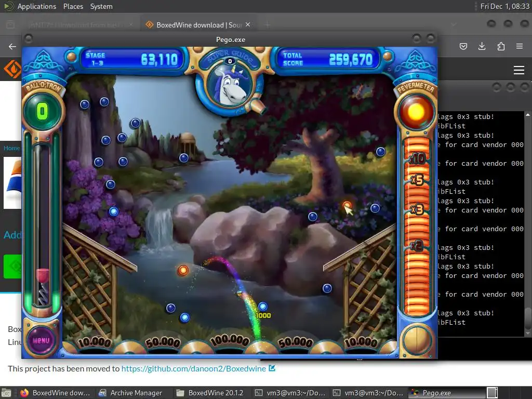The height and width of the screenshot is (399, 532).
Task: Hit the orange peg under the cursor
Action: click(347, 205)
